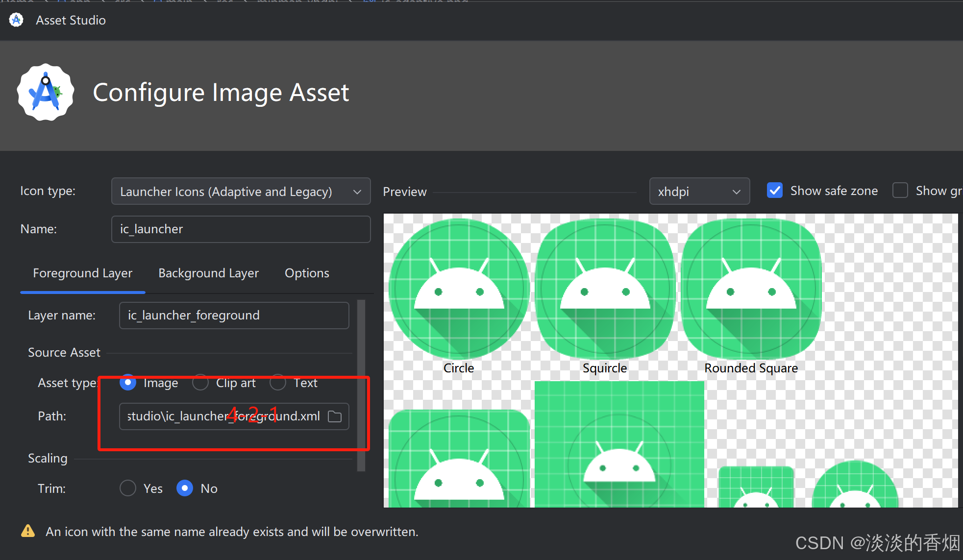This screenshot has width=963, height=560.
Task: Open the Icon type dropdown
Action: pos(241,191)
